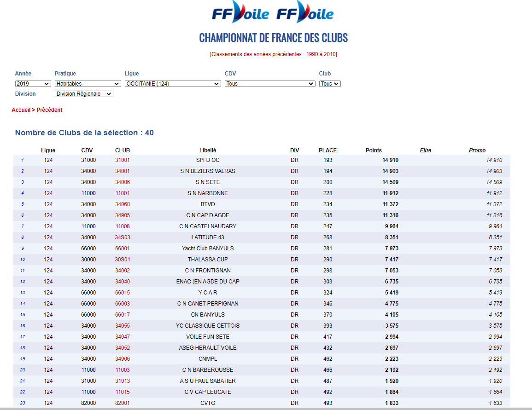This screenshot has height=410, width=532.
Task: Click the first FFVoile logo
Action: [240, 12]
